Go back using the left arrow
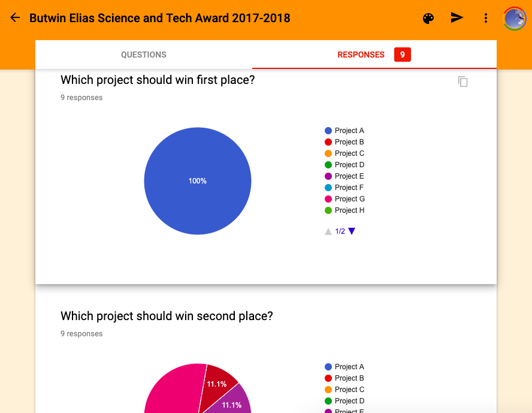The height and width of the screenshot is (413, 532). [15, 18]
